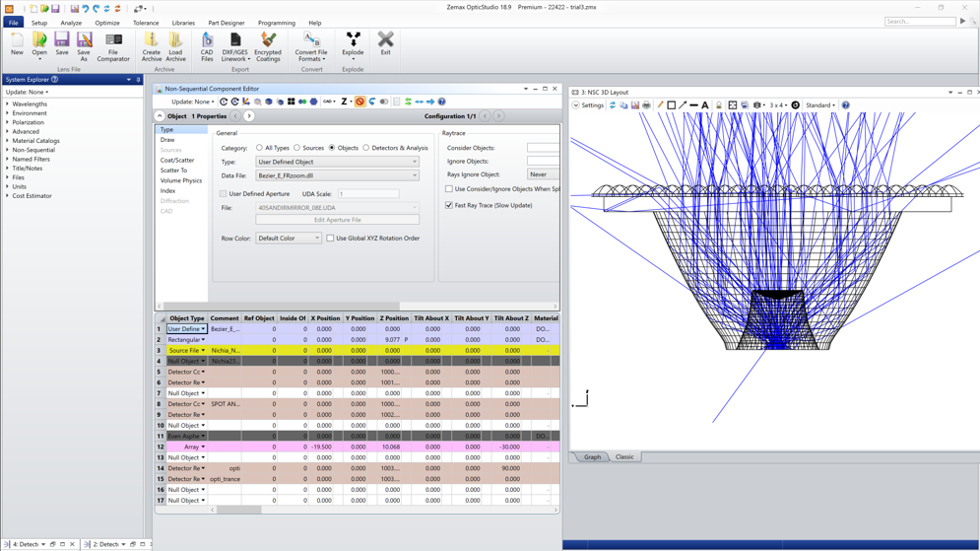This screenshot has width=980, height=551.
Task: Click the 3D Layout help icon
Action: tap(846, 105)
